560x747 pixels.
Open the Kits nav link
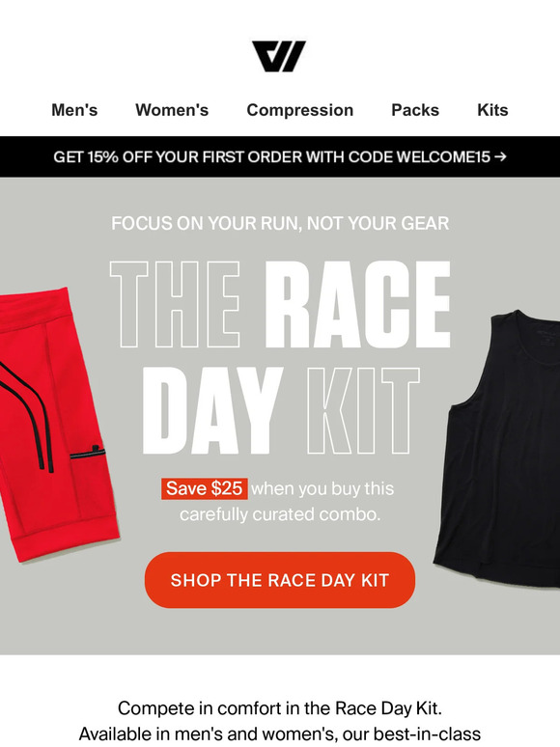click(x=492, y=110)
